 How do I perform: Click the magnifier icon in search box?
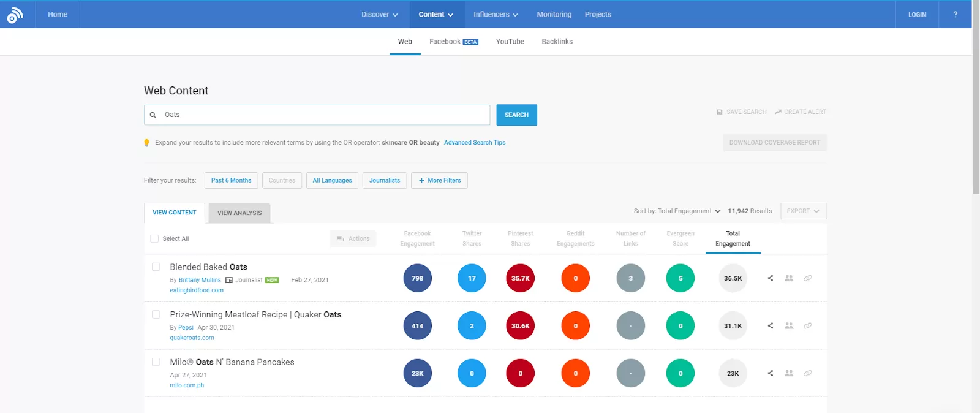coord(153,115)
